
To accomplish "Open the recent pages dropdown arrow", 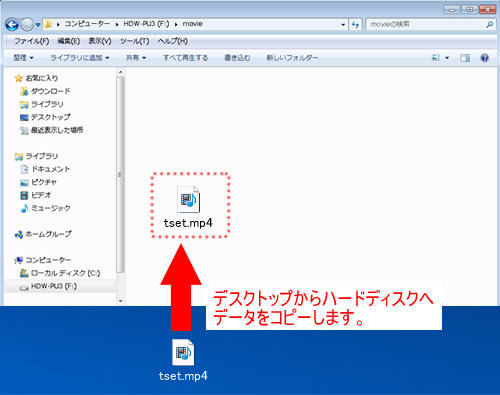I will click(38, 25).
